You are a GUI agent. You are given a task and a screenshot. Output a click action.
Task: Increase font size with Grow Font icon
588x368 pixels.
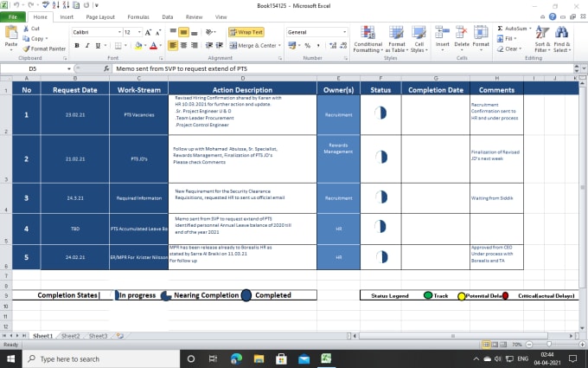[x=148, y=32]
